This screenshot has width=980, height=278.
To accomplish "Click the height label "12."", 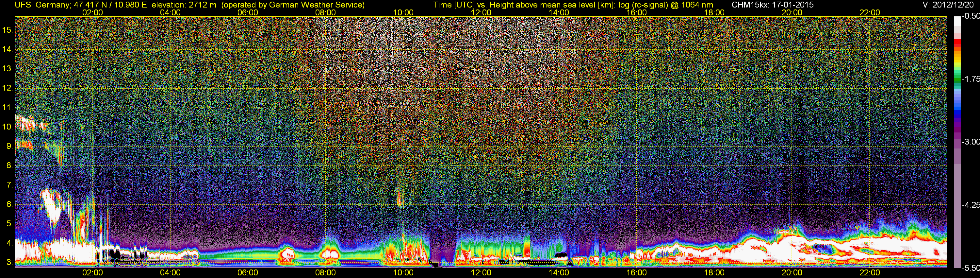I will 7,88.
